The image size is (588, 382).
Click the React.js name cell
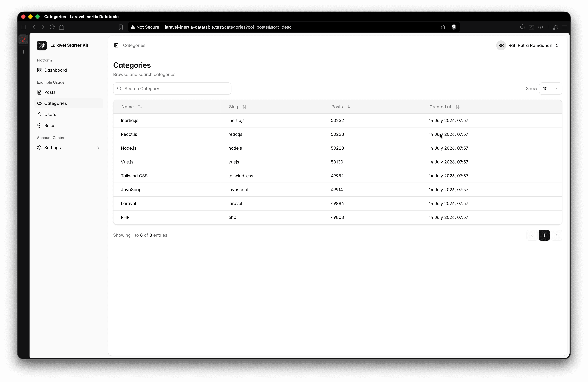129,134
